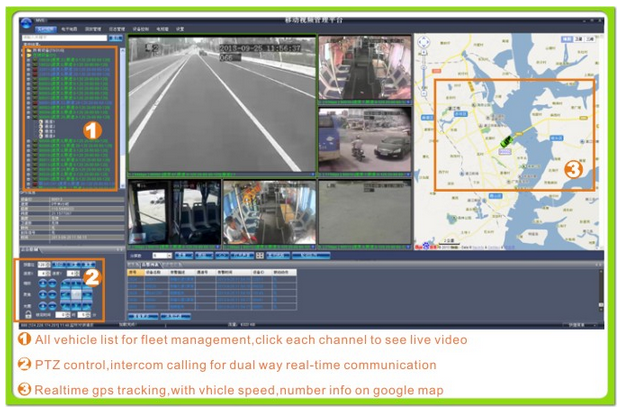This screenshot has width=623, height=411.
Task: Click the lock icon at the PTZ panel bottom
Action: [26, 314]
